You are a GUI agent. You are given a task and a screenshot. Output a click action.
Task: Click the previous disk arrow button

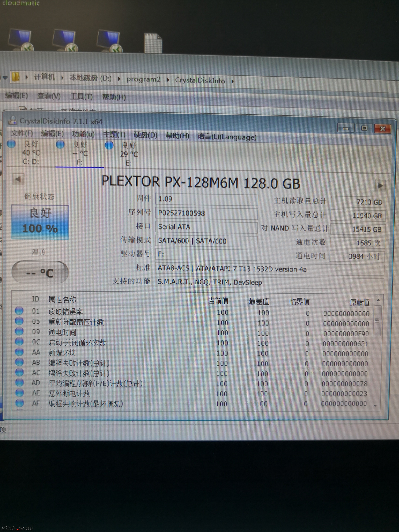click(x=18, y=179)
